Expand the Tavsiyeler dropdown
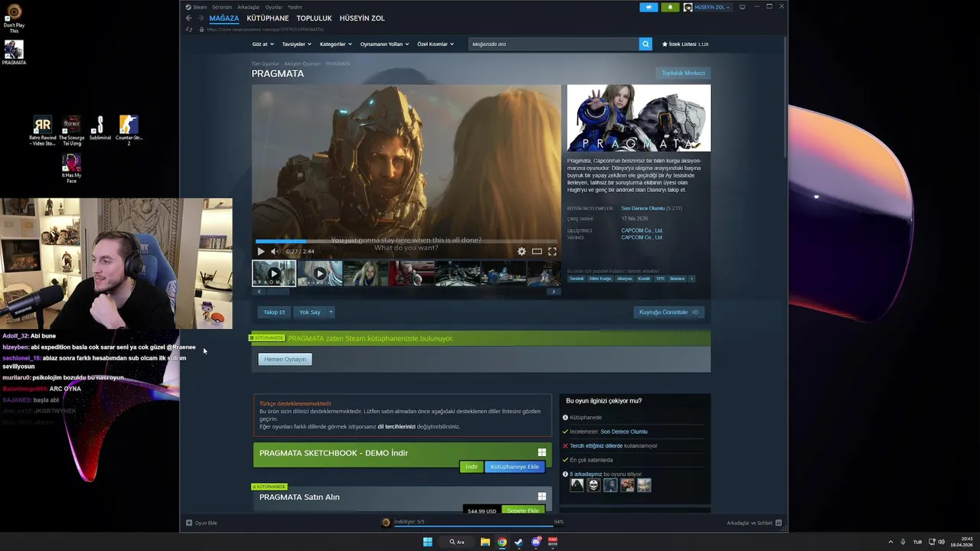This screenshot has height=551, width=980. coord(296,44)
